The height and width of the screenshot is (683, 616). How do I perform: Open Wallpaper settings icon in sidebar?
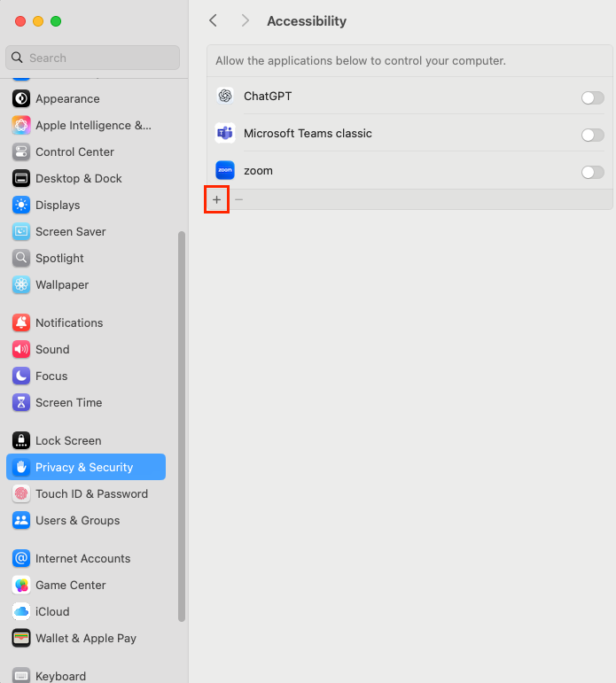[x=21, y=285]
